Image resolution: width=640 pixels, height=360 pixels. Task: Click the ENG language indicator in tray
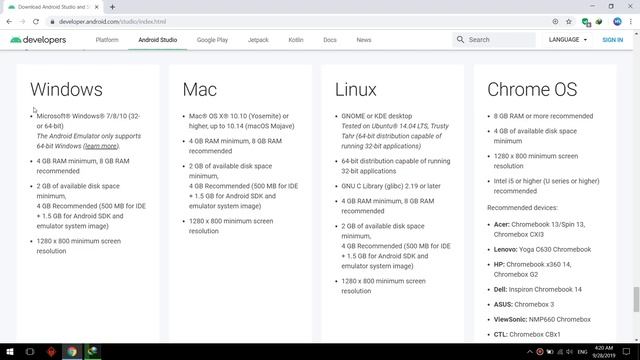pos(582,351)
